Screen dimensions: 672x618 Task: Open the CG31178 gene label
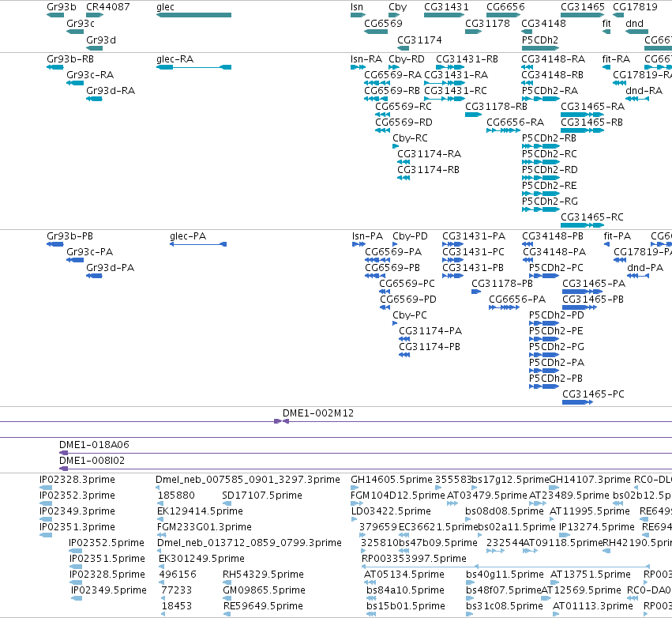(x=487, y=23)
